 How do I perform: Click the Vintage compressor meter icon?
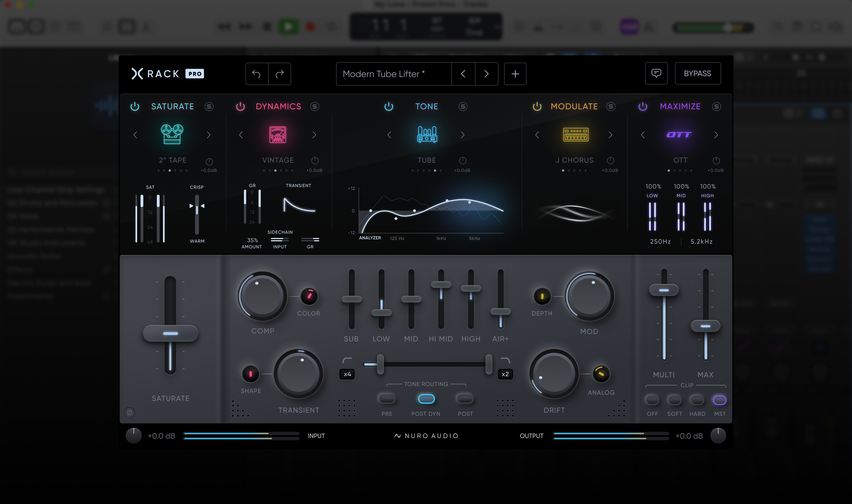click(278, 135)
